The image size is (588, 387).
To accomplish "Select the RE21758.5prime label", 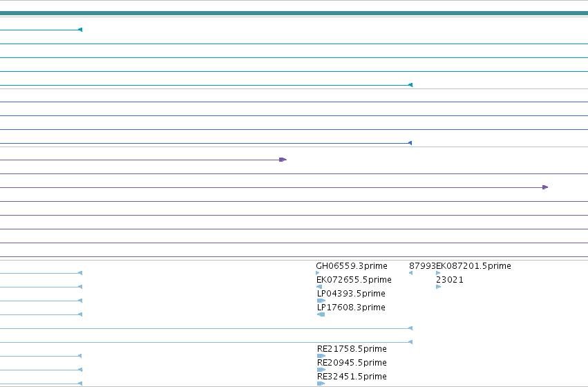I will 352,349.
